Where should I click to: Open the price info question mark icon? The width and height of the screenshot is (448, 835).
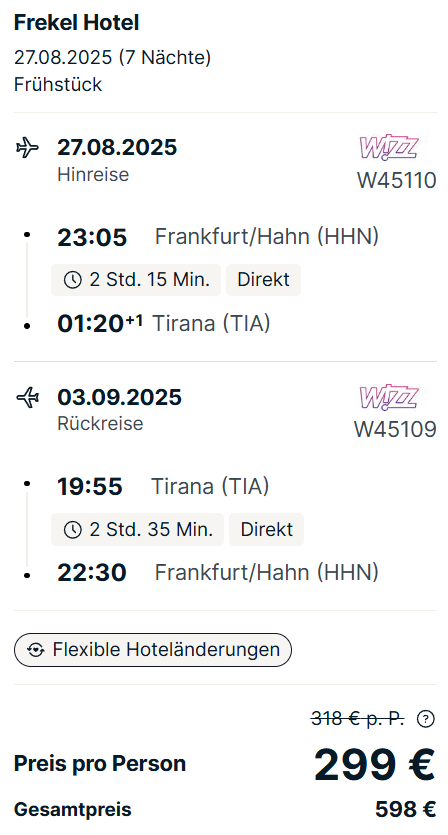coord(425,719)
